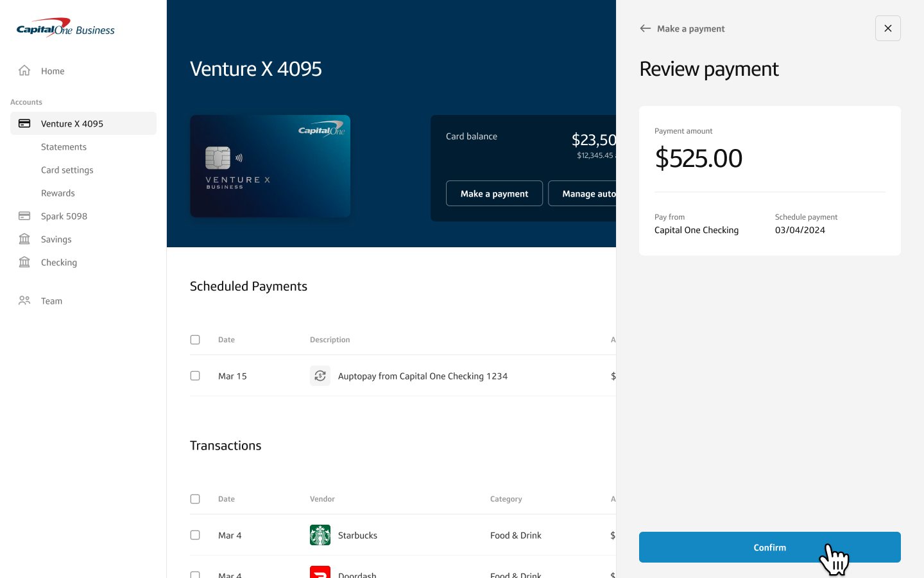This screenshot has height=578, width=924.
Task: Click the Capital One Checking pay-from value
Action: (696, 230)
